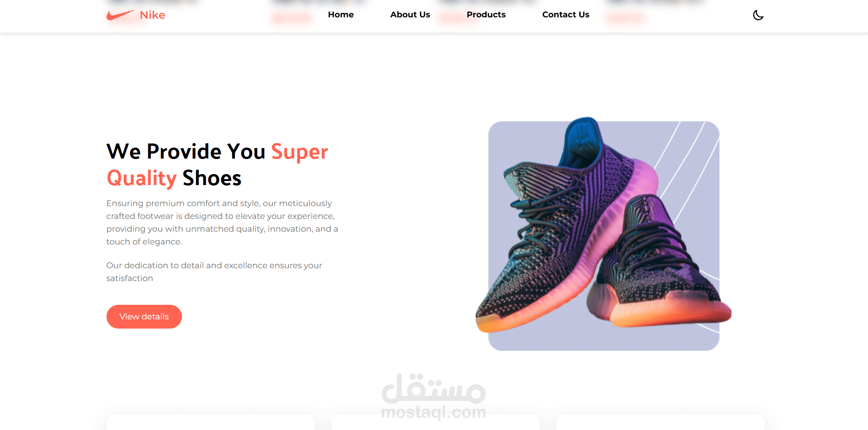Click the Nike swoosh logo icon
The image size is (868, 430).
[x=121, y=15]
